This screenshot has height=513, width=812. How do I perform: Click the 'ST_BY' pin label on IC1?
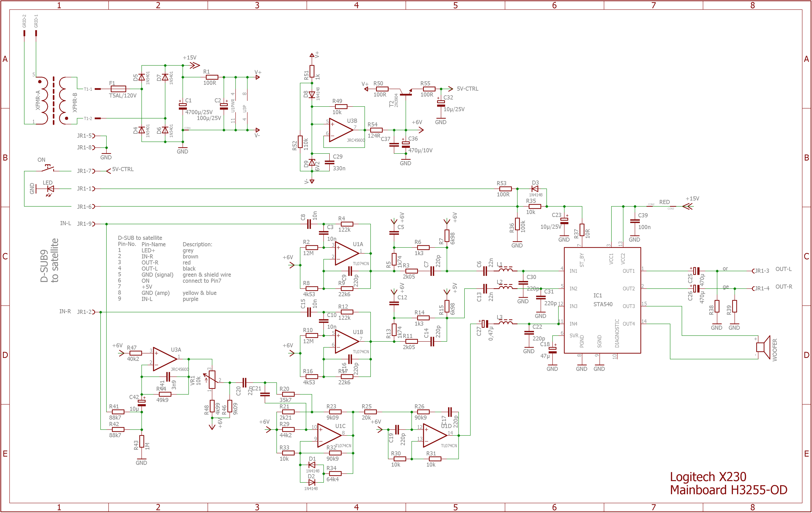pyautogui.click(x=582, y=260)
